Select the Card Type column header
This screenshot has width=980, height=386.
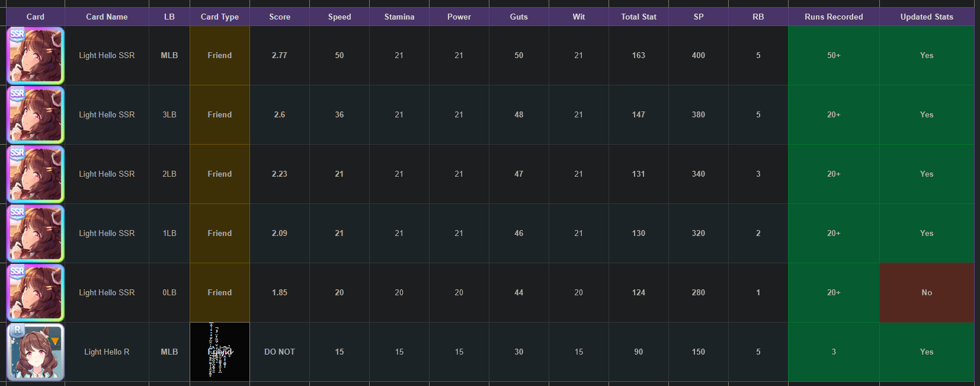(x=220, y=17)
